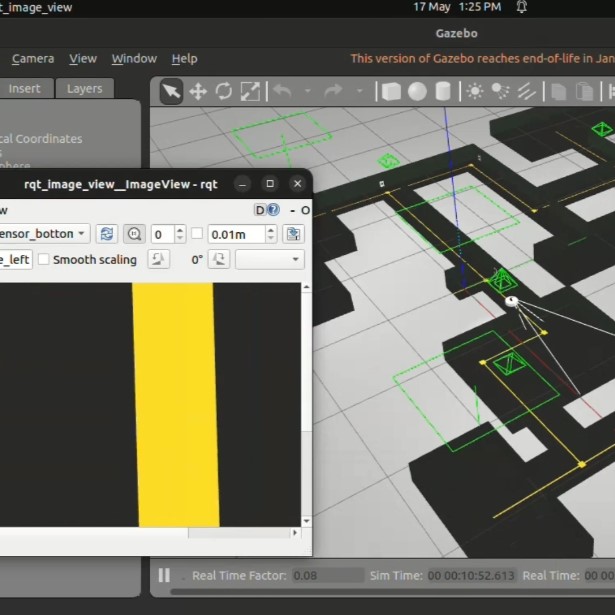The width and height of the screenshot is (615, 615).
Task: Insert a cylinder shape
Action: tap(443, 91)
